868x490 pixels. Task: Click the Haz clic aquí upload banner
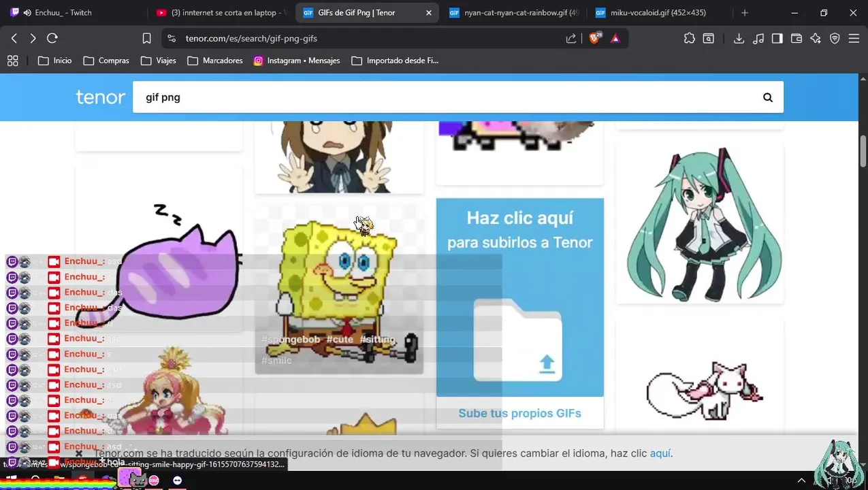point(519,297)
